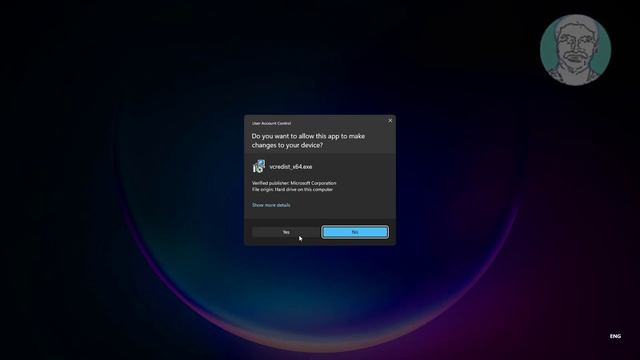Click the vcredist_x64.exe file name

[291, 167]
